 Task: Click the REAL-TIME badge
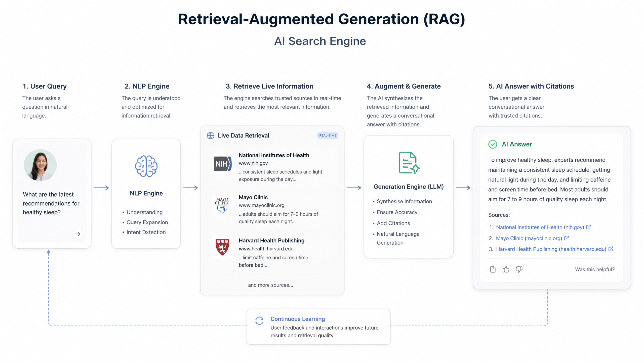coord(328,135)
